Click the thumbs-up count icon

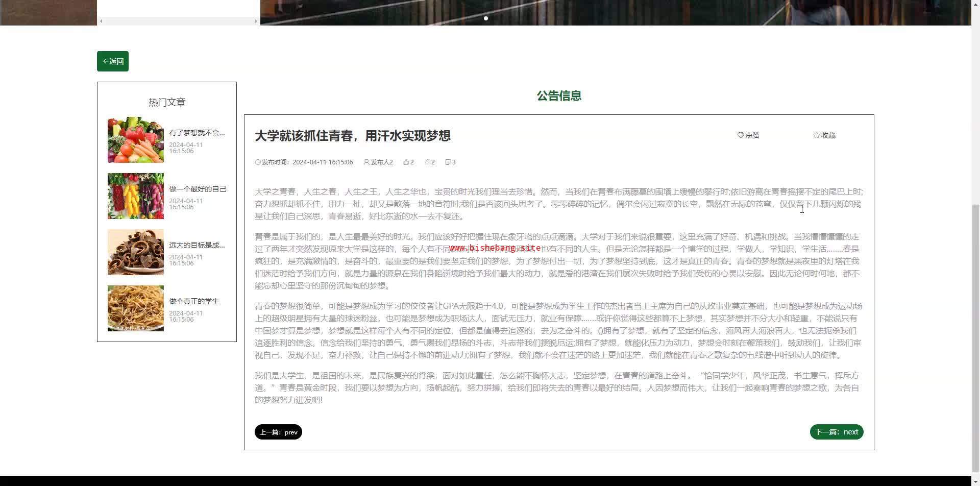[x=406, y=162]
